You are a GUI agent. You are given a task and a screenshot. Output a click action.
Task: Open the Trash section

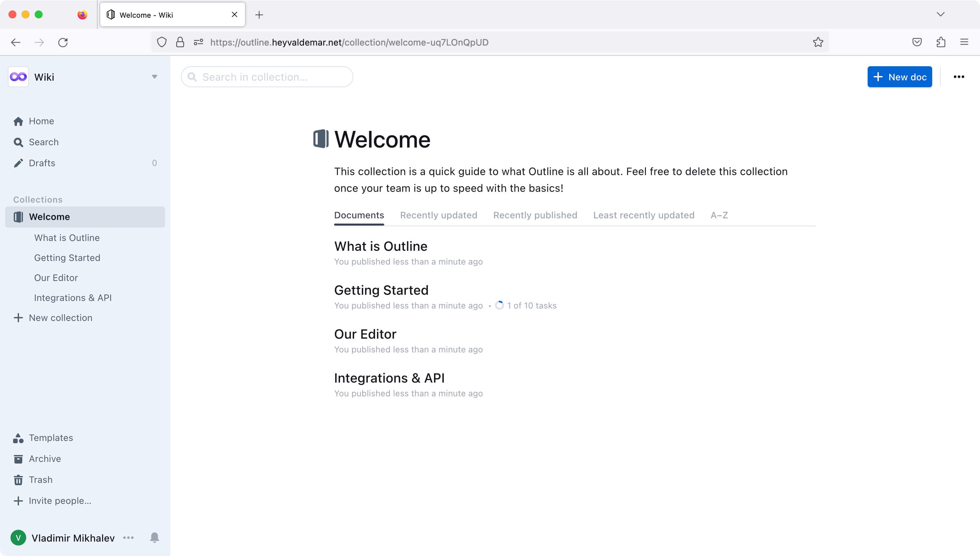click(x=33, y=480)
